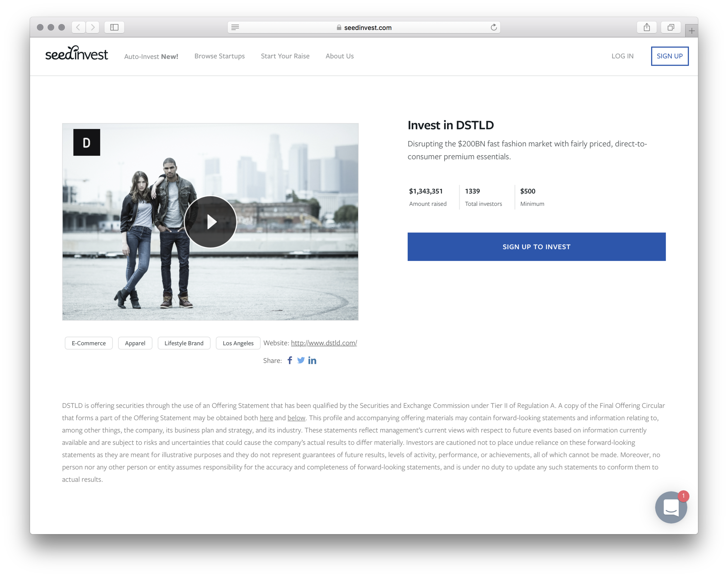Click the $500 minimum value
This screenshot has height=577, width=728.
point(528,191)
